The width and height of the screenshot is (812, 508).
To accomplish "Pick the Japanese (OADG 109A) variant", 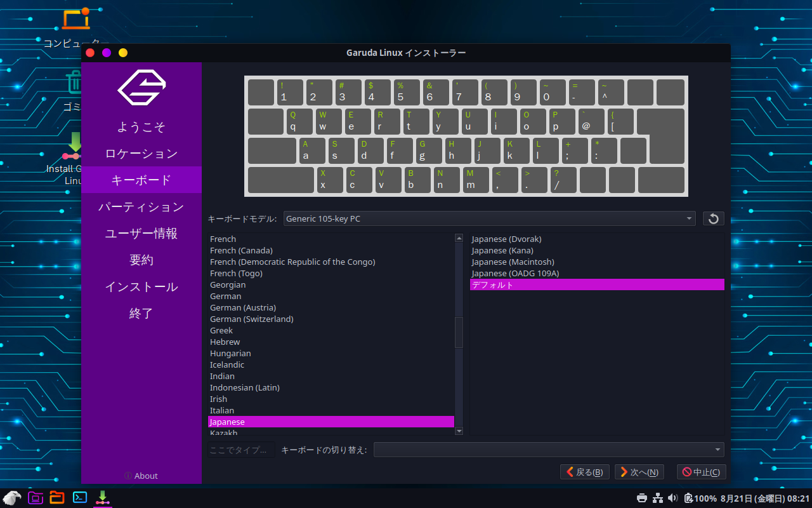I will coord(597,273).
